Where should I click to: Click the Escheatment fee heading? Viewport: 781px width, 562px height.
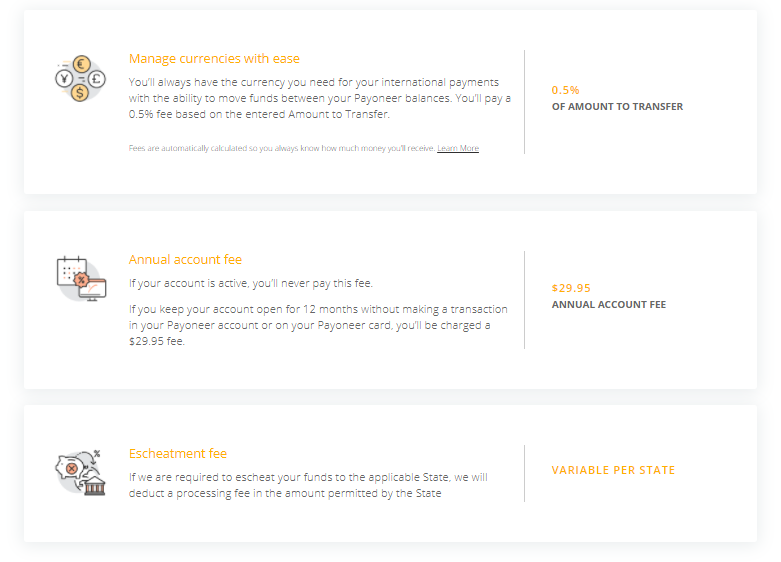[178, 453]
